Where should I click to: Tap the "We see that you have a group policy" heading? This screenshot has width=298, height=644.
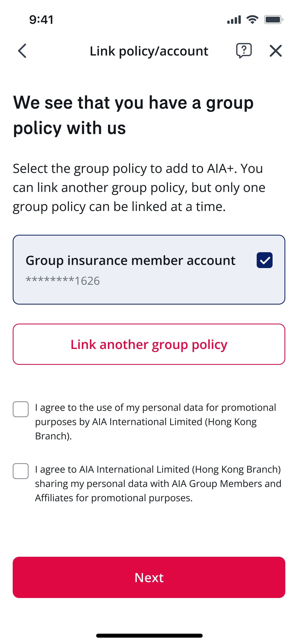coord(133,115)
